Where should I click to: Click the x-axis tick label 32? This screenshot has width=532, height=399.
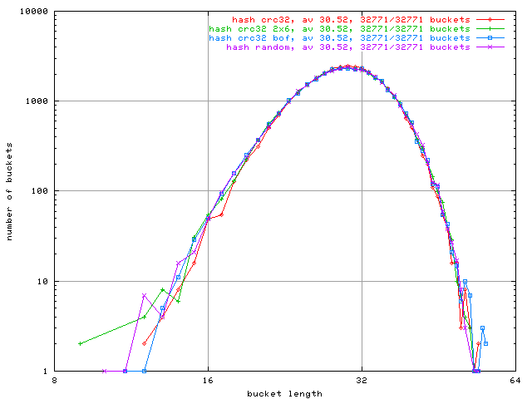point(362,381)
